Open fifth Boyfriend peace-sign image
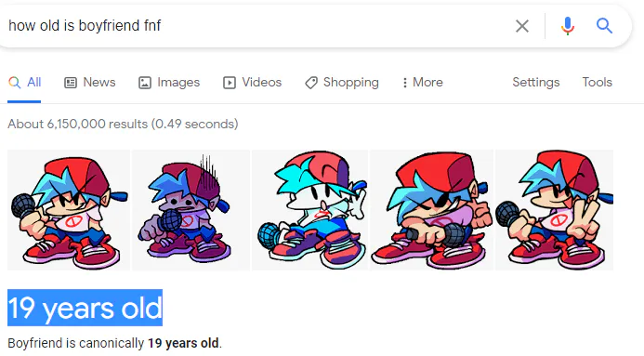The width and height of the screenshot is (644, 356). pyautogui.click(x=554, y=210)
